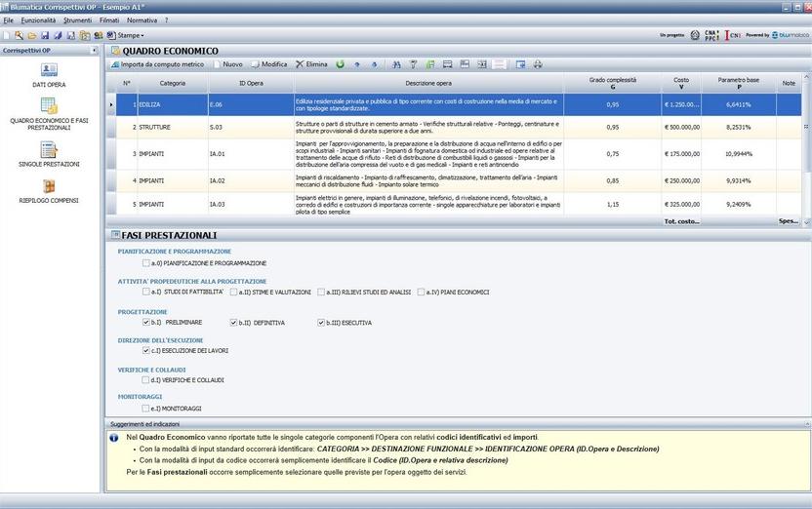This screenshot has width=812, height=509.
Task: Click the printer icon in Quadro Economico toolbar
Action: coord(537,64)
